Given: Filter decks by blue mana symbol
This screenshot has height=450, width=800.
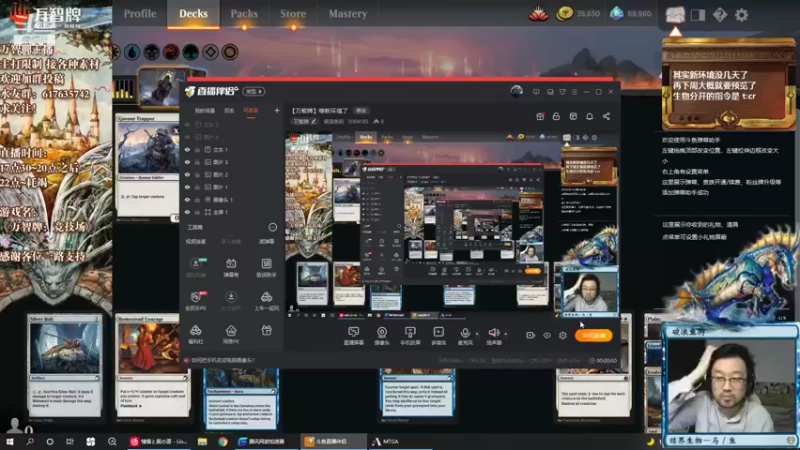Looking at the screenshot, I should coord(132,52).
